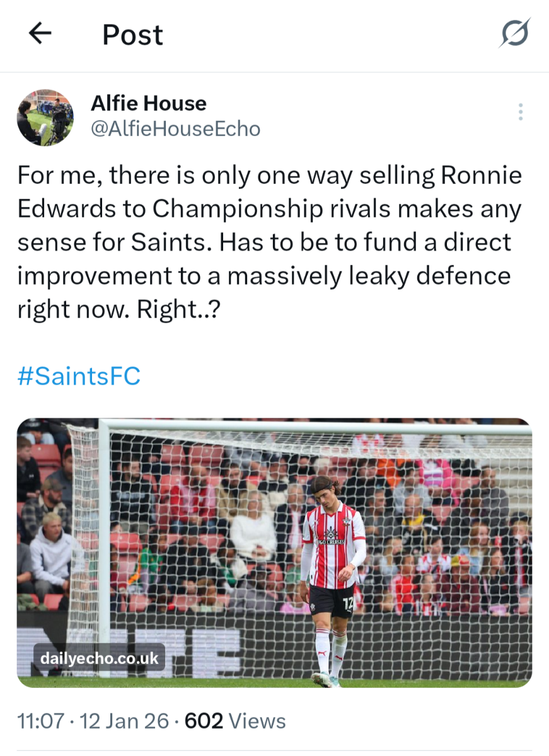
Task: Click the Post header title
Action: pyautogui.click(x=133, y=35)
